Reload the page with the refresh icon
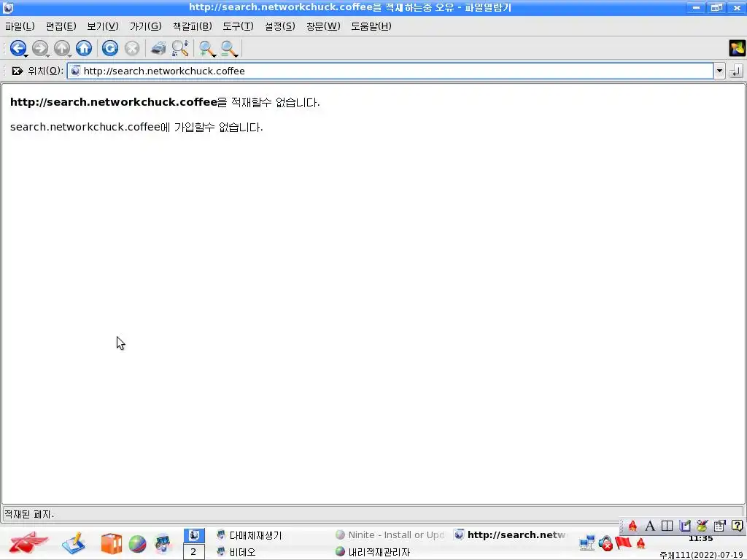747x560 pixels. coord(110,47)
